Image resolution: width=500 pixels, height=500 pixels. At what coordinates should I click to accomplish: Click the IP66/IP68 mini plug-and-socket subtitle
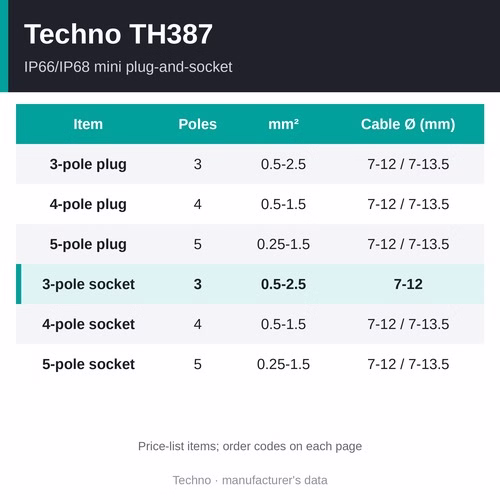tap(128, 67)
